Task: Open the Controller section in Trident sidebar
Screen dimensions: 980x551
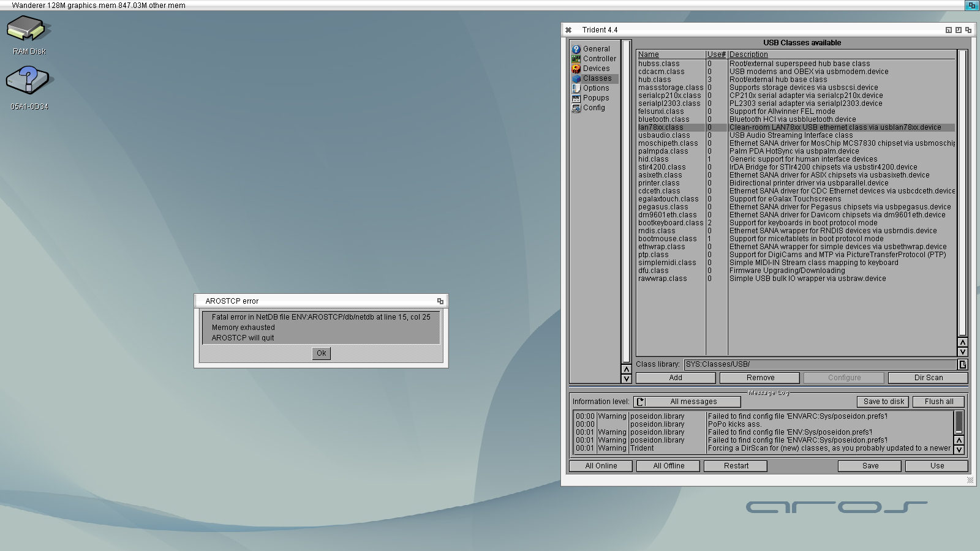Action: pyautogui.click(x=595, y=59)
